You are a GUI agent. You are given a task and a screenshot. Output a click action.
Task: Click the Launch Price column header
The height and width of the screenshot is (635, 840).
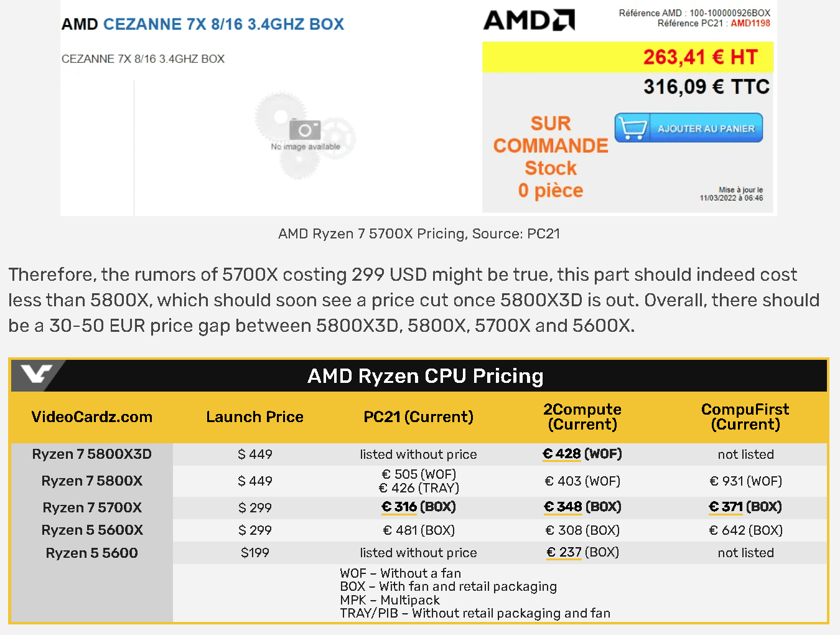pyautogui.click(x=255, y=417)
